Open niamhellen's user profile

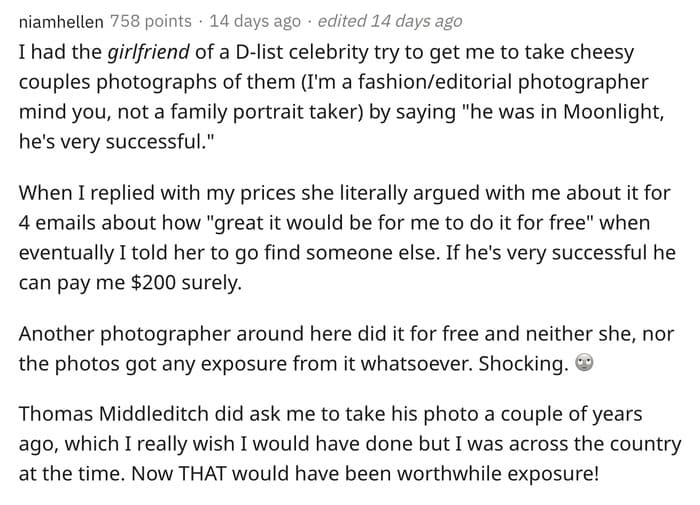[x=61, y=21]
